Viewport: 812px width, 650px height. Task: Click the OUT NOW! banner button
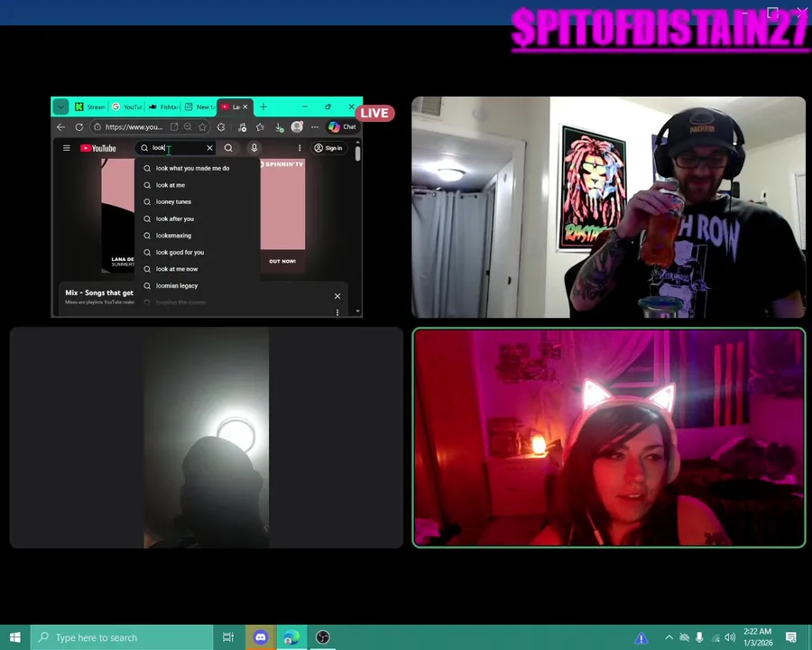click(282, 261)
